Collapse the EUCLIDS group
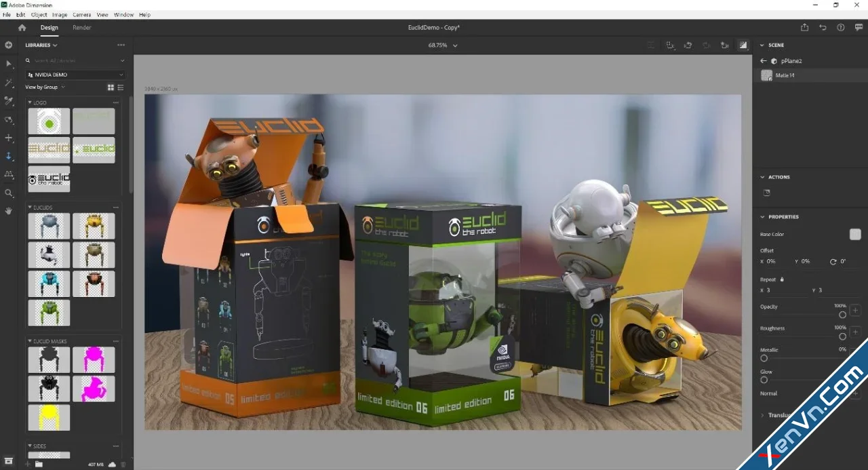Image resolution: width=868 pixels, height=470 pixels. [30, 208]
